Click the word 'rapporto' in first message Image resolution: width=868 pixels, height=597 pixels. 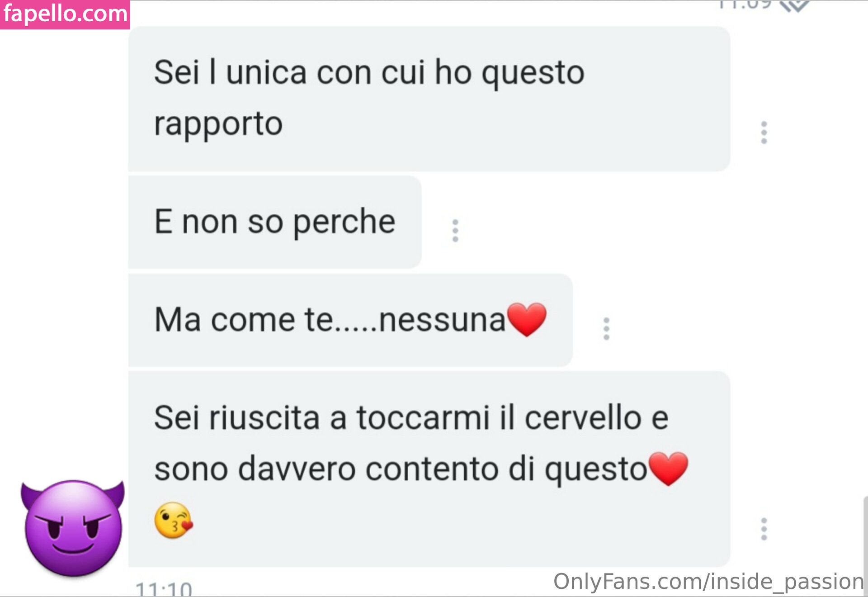(218, 124)
